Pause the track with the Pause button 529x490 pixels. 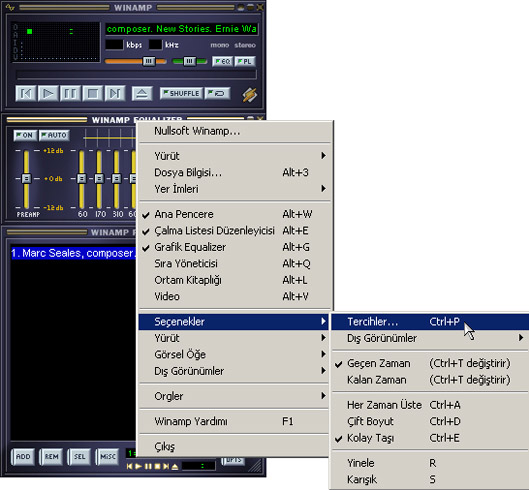70,93
